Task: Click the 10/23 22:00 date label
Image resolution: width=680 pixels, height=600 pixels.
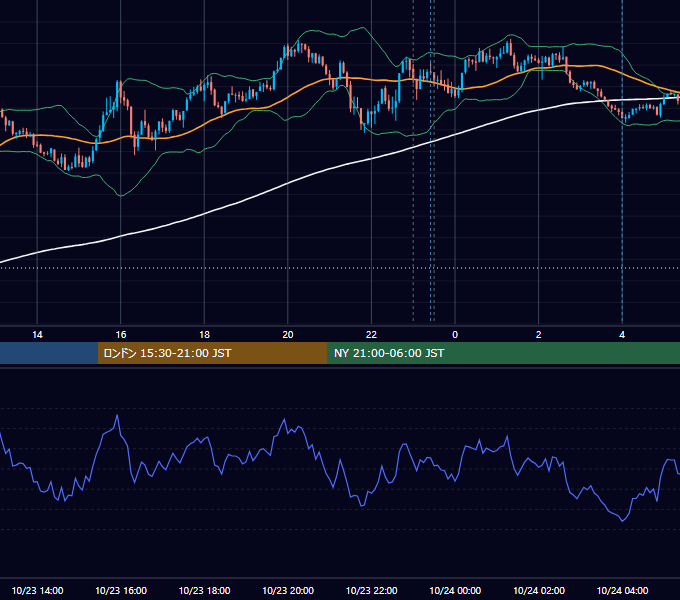Action: coord(371,590)
